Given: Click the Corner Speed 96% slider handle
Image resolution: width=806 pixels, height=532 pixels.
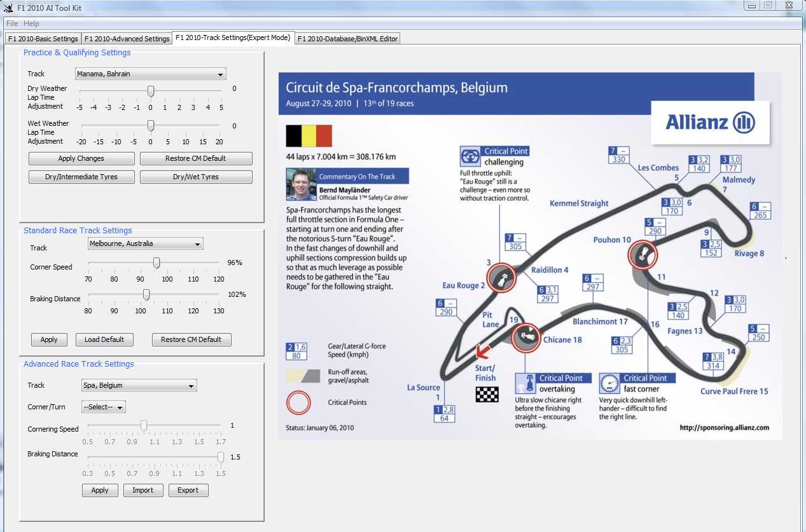Looking at the screenshot, I should pos(156,263).
